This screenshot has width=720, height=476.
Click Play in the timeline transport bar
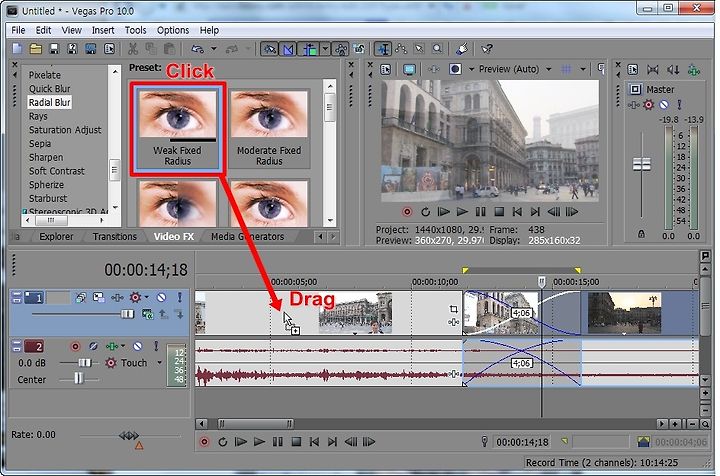(x=259, y=442)
